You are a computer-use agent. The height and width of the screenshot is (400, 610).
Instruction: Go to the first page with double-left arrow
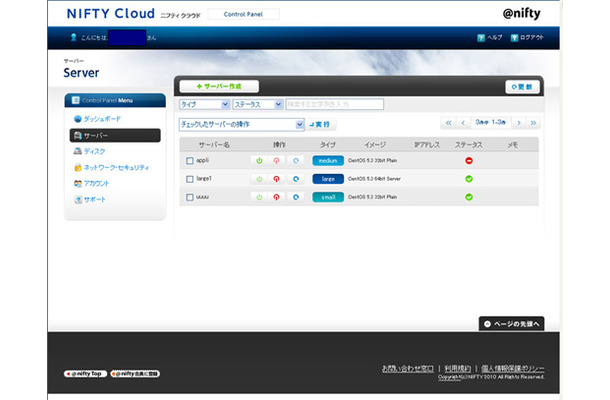(x=449, y=123)
